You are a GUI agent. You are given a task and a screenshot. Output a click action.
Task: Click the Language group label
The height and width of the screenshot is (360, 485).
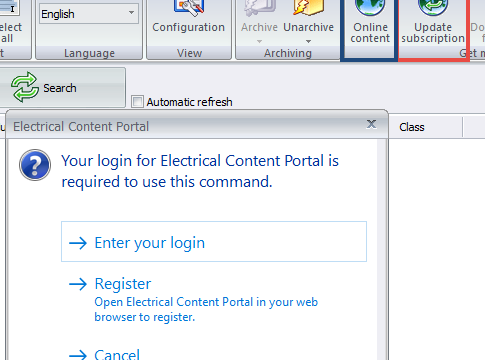pos(89,53)
